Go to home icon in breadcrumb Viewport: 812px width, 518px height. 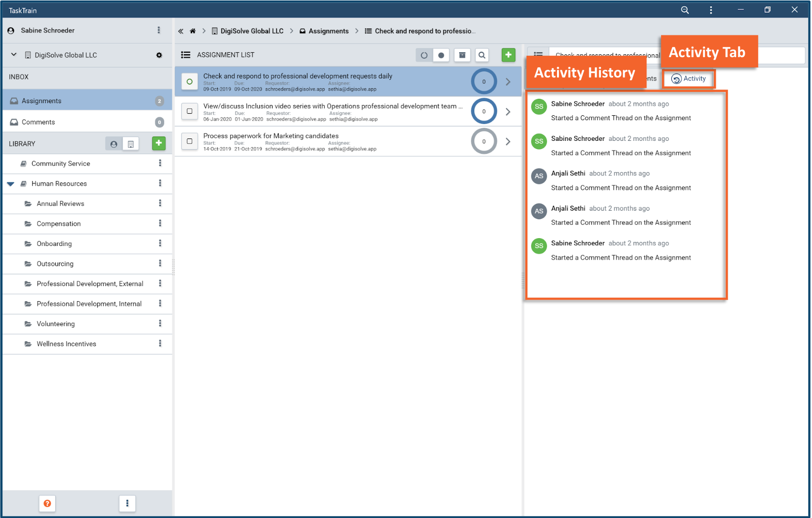tap(193, 31)
